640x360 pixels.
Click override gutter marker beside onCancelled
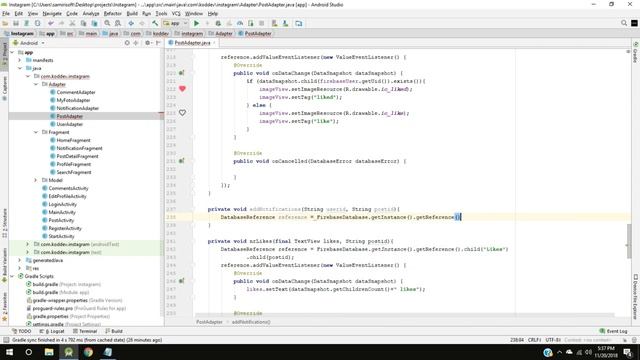click(x=181, y=161)
